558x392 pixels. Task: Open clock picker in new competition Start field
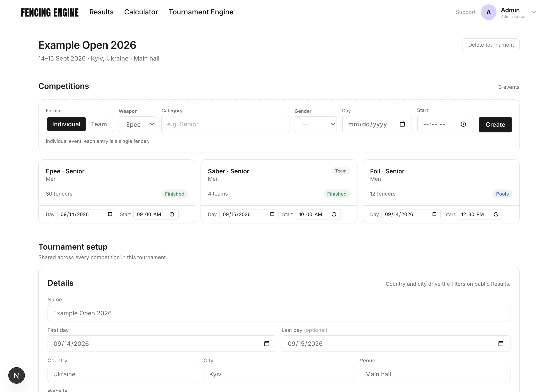(x=463, y=124)
